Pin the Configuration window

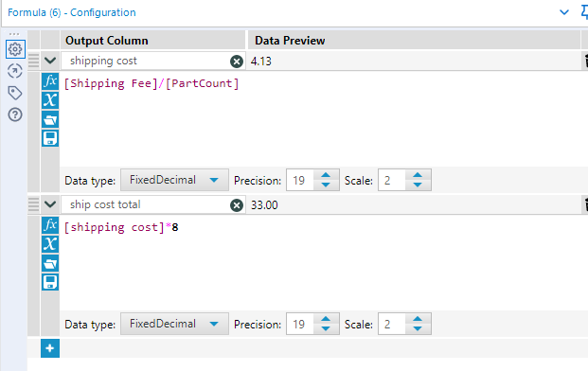pyautogui.click(x=584, y=12)
